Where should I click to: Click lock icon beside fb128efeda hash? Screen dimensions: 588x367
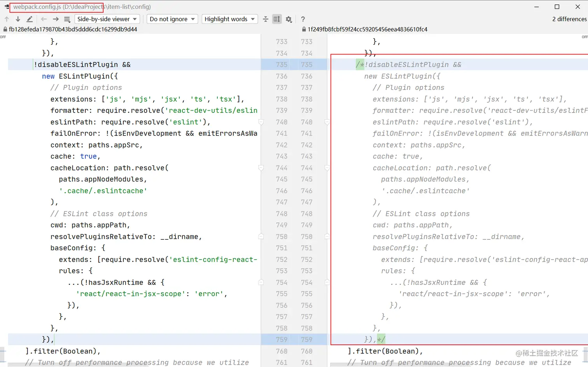click(5, 29)
